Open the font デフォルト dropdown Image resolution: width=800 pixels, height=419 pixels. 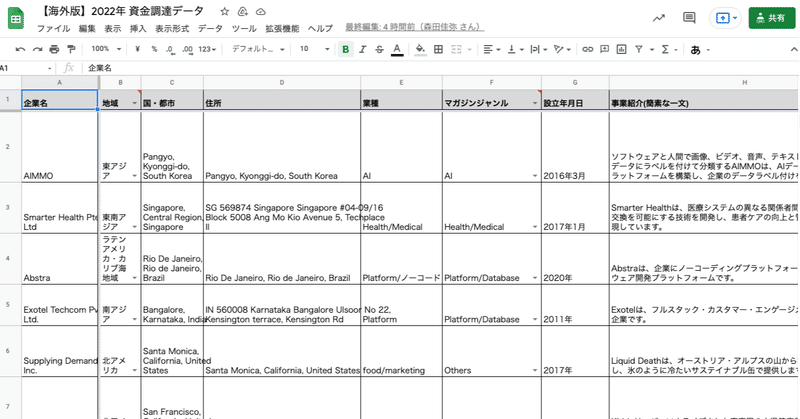258,49
